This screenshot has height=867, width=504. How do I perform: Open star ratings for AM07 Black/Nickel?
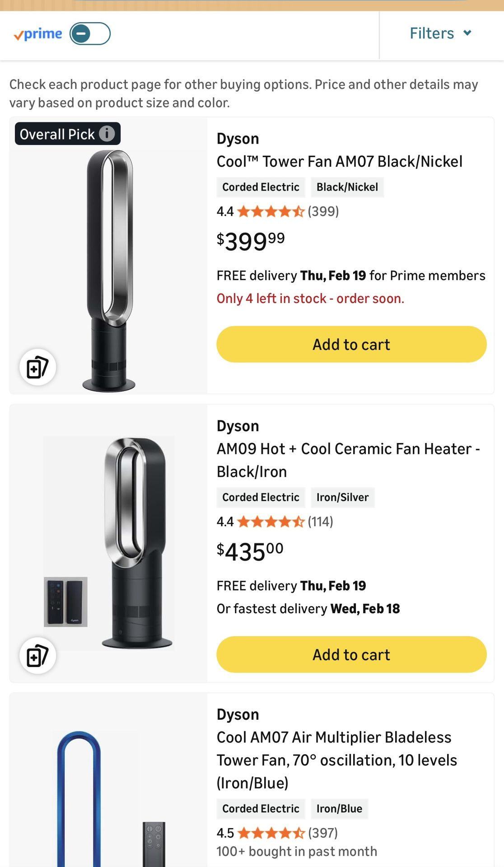[x=271, y=211]
